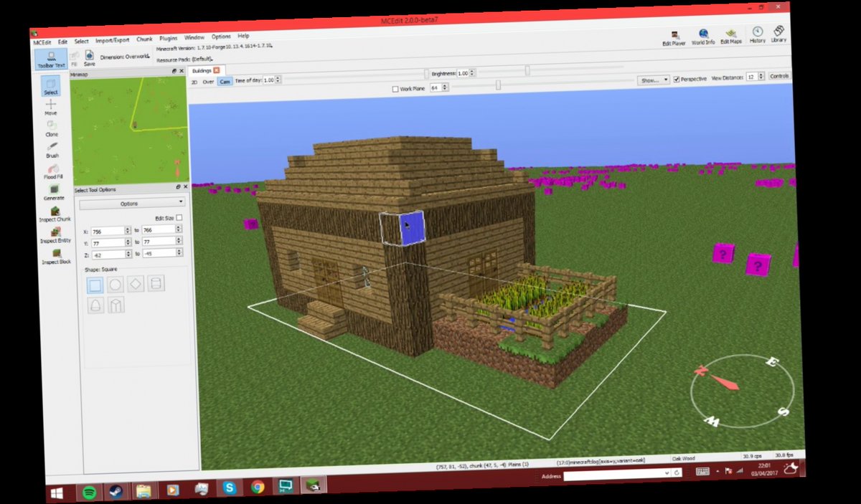Switch to the Cam view tab
The height and width of the screenshot is (504, 861).
click(x=225, y=82)
